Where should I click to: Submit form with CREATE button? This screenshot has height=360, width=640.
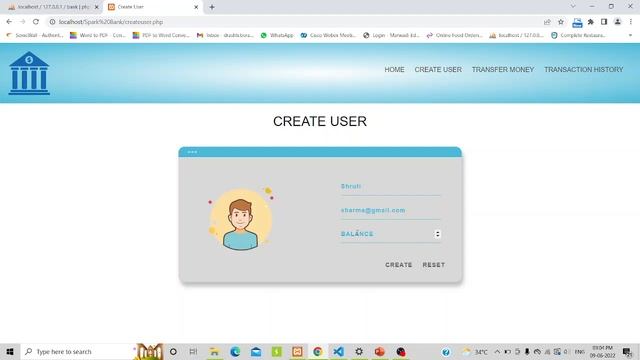[x=398, y=265]
